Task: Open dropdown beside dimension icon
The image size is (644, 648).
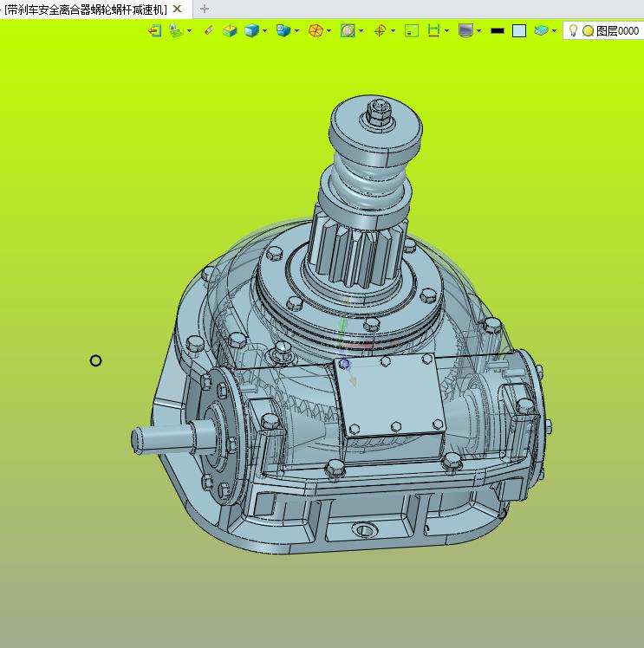Action: point(447,30)
